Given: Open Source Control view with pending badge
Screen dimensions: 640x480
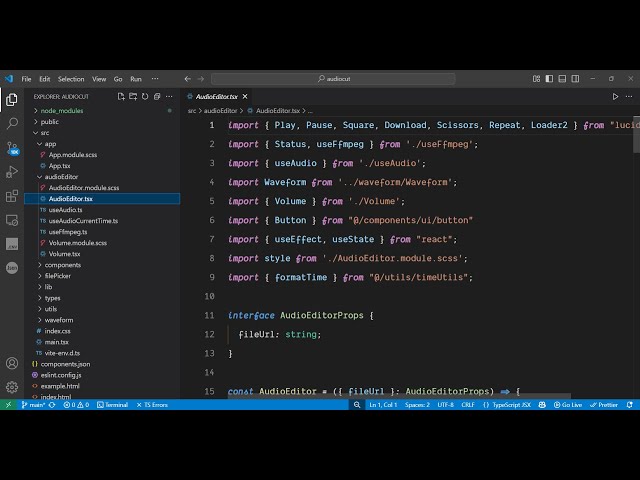Looking at the screenshot, I should pyautogui.click(x=12, y=148).
